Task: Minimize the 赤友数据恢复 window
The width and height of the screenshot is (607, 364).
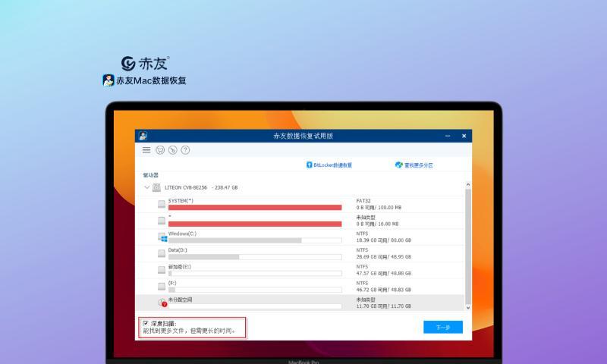Action: pyautogui.click(x=448, y=136)
